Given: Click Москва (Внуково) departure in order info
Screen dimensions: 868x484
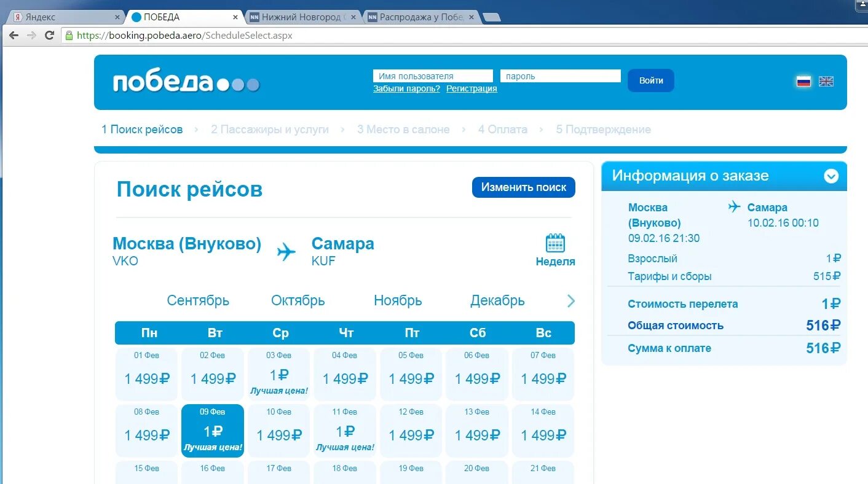Looking at the screenshot, I should 656,215.
